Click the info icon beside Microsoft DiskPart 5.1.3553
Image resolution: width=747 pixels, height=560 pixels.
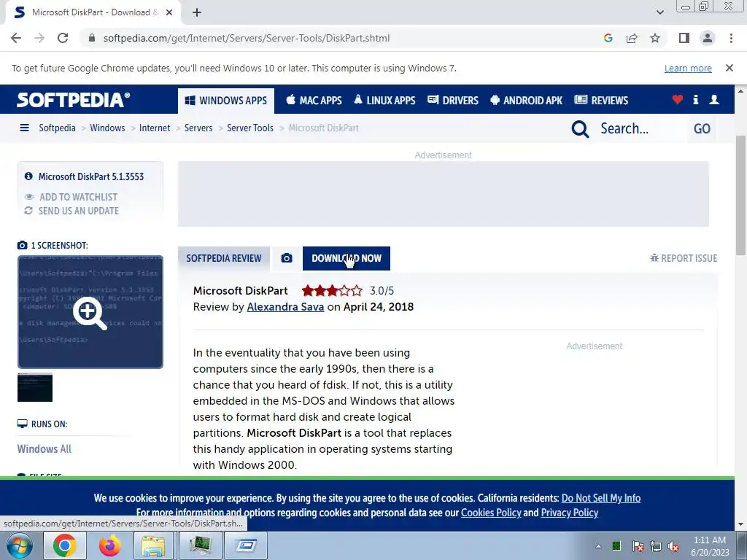[28, 176]
